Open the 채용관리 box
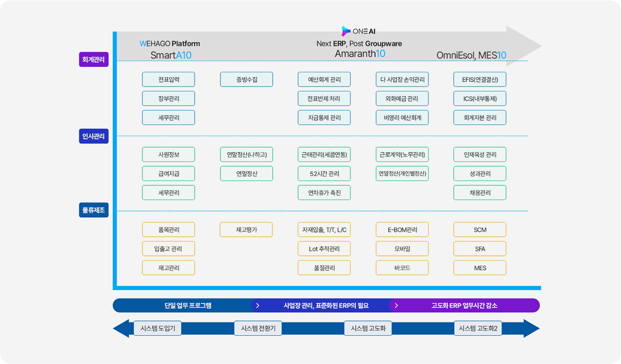The width and height of the screenshot is (621, 364). click(480, 192)
